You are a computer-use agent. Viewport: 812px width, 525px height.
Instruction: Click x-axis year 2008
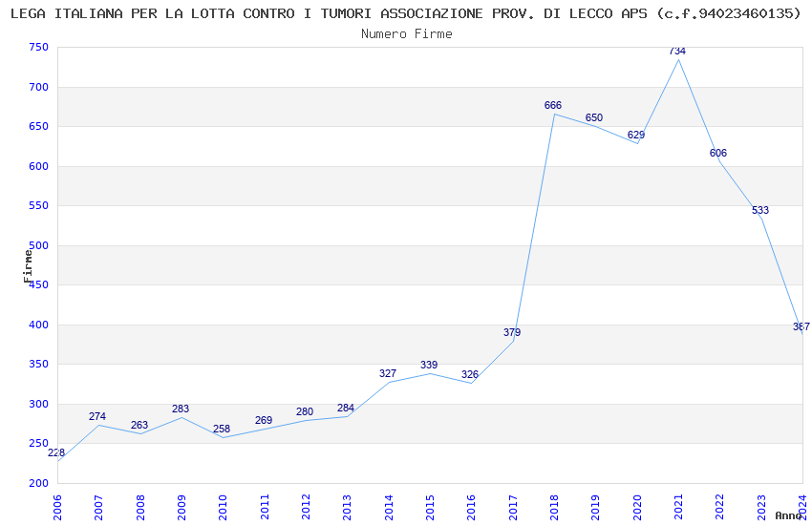pos(139,508)
